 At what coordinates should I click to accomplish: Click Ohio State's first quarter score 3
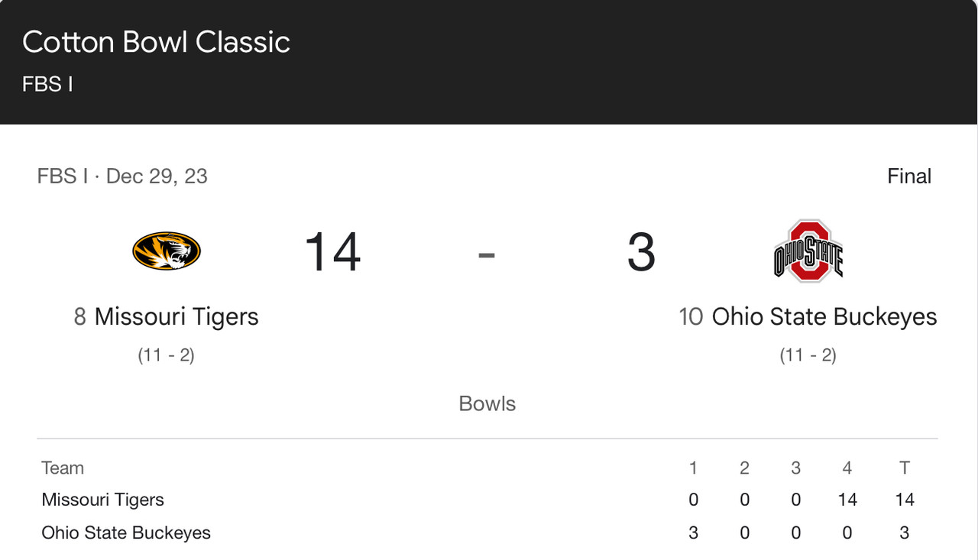[x=693, y=532]
